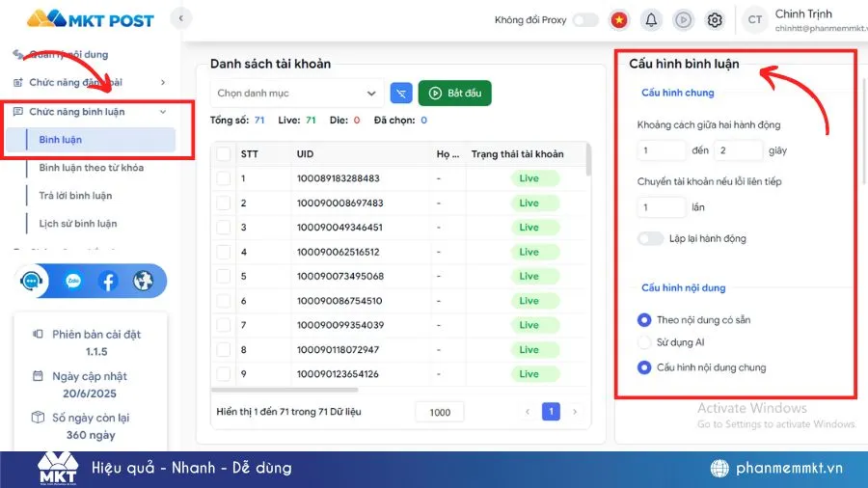Check the box for UID 100090008697483

point(224,203)
